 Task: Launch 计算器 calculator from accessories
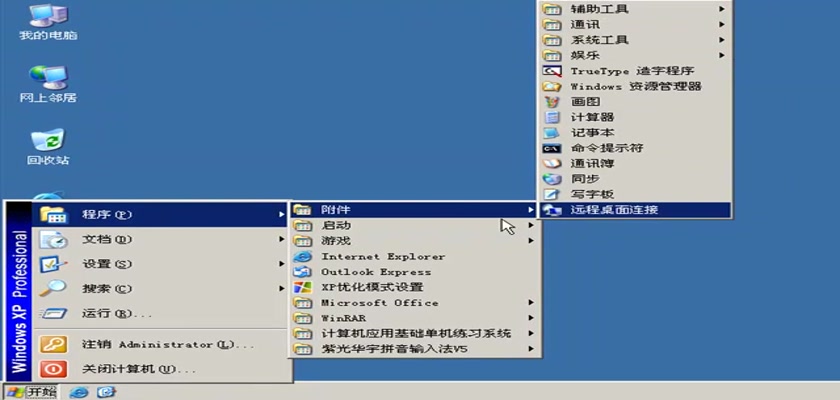[634, 117]
